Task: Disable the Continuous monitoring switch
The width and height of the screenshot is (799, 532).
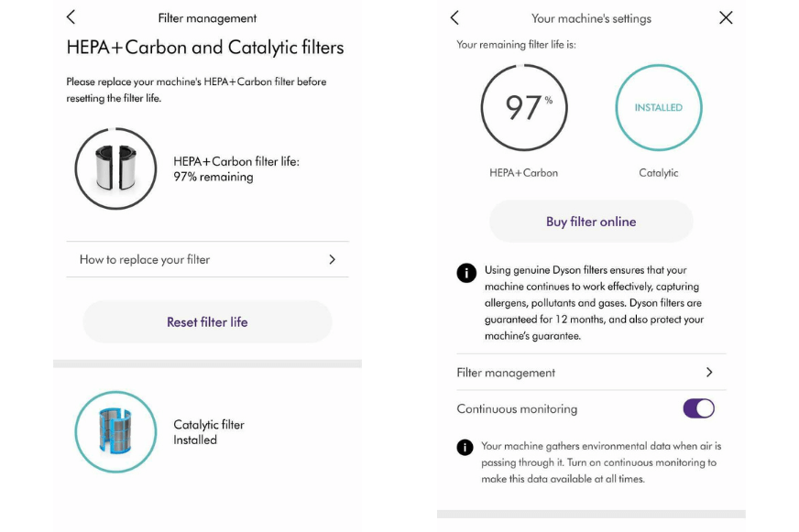Action: [698, 407]
